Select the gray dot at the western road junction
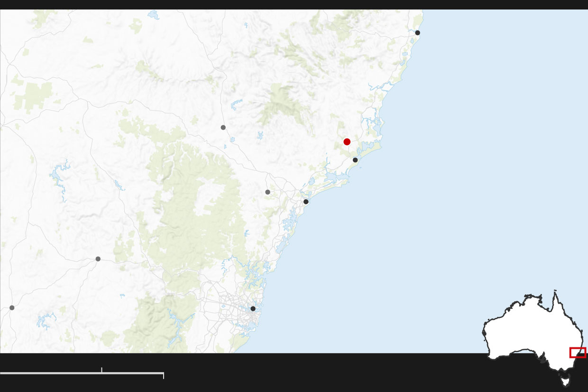588x392 pixels. [x=98, y=259]
